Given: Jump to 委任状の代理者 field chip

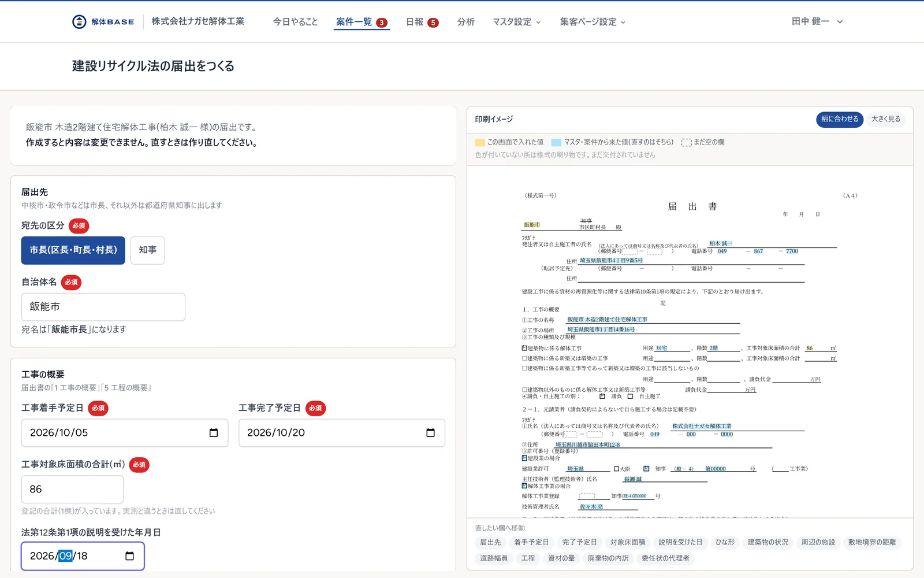Looking at the screenshot, I should coord(665,558).
